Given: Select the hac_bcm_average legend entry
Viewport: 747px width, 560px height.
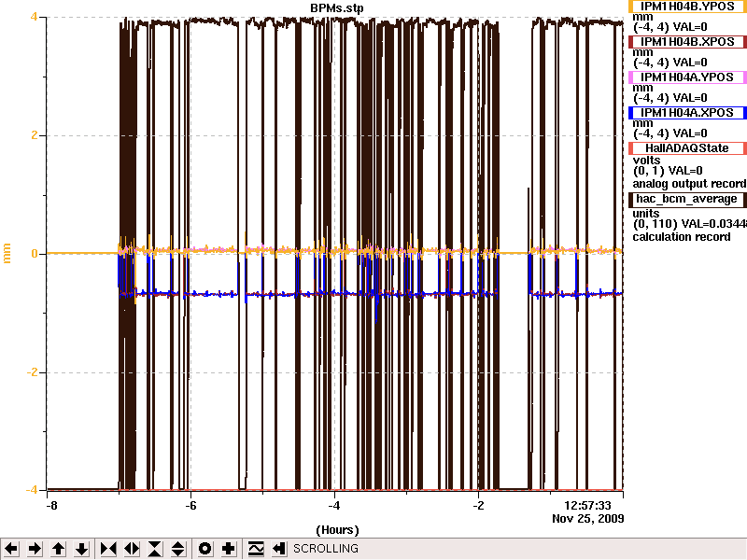Looking at the screenshot, I should point(687,199).
